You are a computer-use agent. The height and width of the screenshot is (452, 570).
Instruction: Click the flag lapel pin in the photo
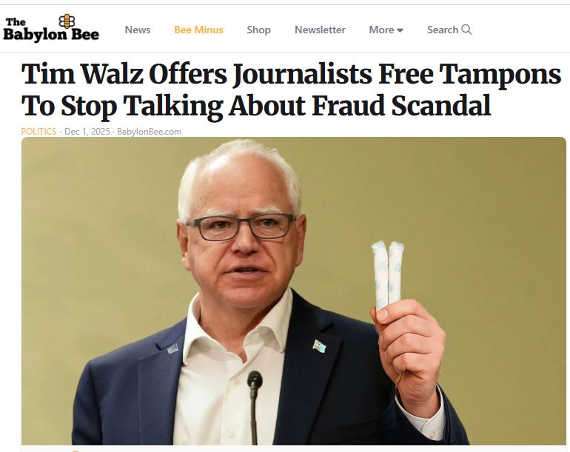[x=320, y=346]
